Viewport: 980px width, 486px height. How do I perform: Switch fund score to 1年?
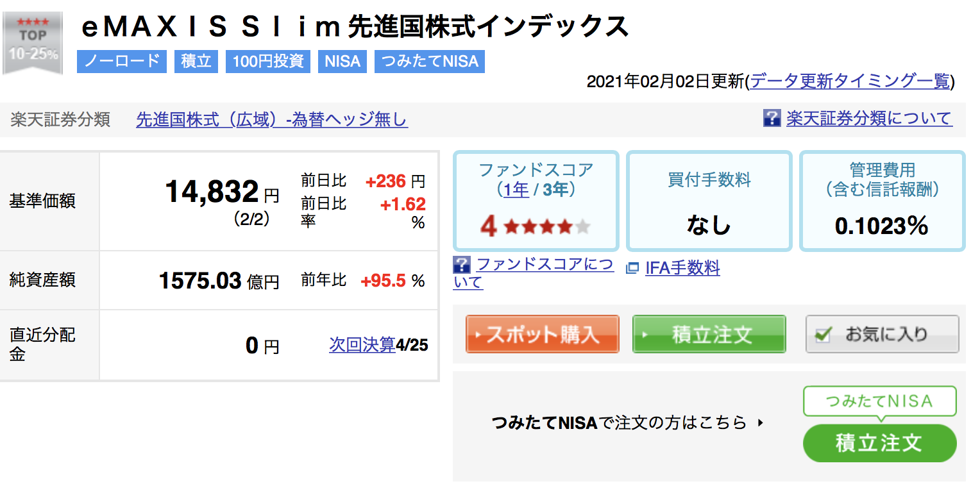tap(516, 190)
